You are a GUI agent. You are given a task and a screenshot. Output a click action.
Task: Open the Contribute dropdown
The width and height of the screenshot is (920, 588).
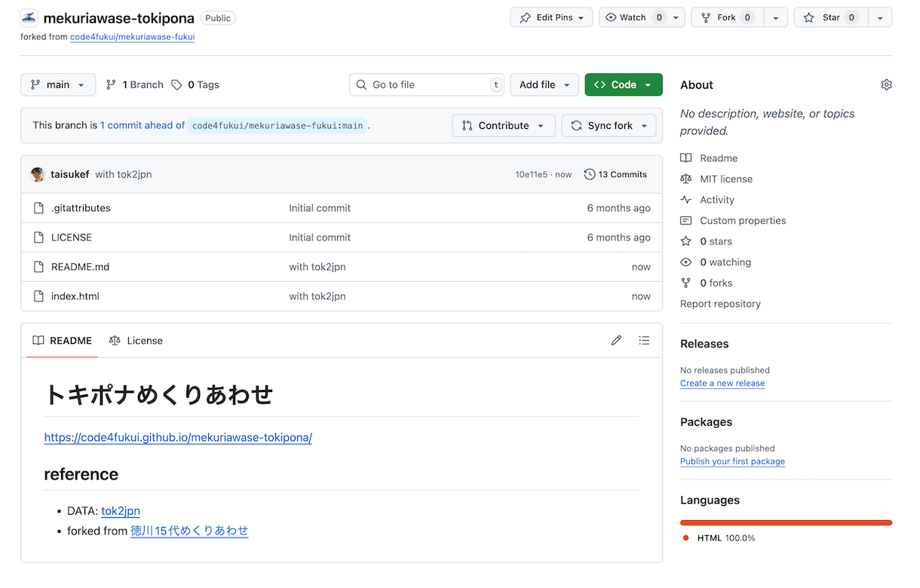[x=504, y=126]
